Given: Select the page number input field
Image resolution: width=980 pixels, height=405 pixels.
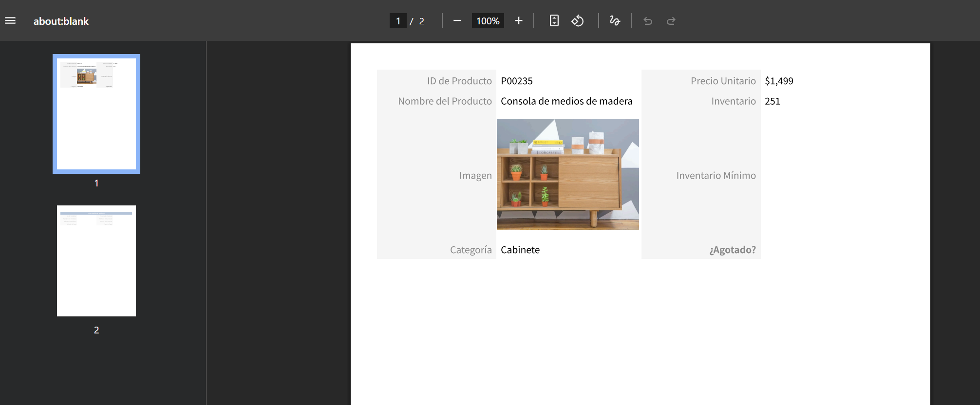Looking at the screenshot, I should click(398, 21).
